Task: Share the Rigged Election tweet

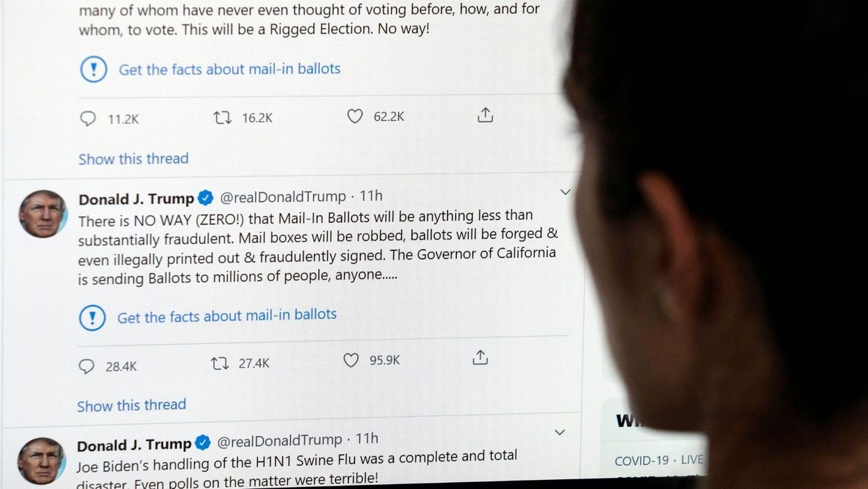Action: coord(485,115)
